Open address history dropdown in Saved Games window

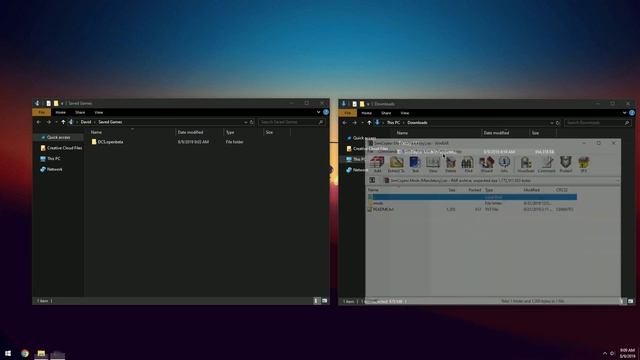tap(246, 122)
